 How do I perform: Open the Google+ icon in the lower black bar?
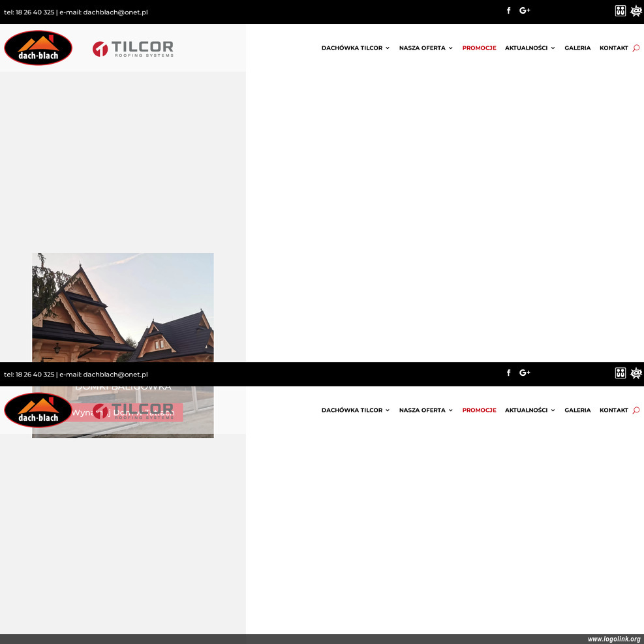(525, 373)
